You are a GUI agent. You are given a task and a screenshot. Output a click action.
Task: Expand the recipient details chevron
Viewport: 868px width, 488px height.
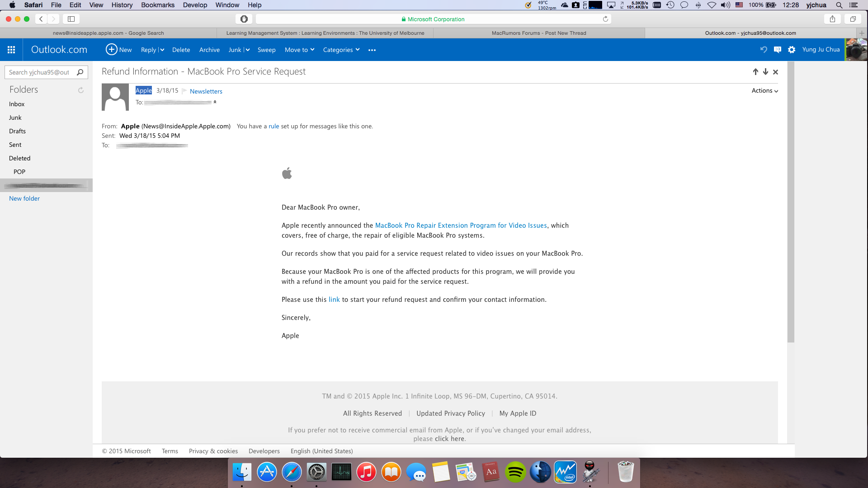tap(215, 102)
